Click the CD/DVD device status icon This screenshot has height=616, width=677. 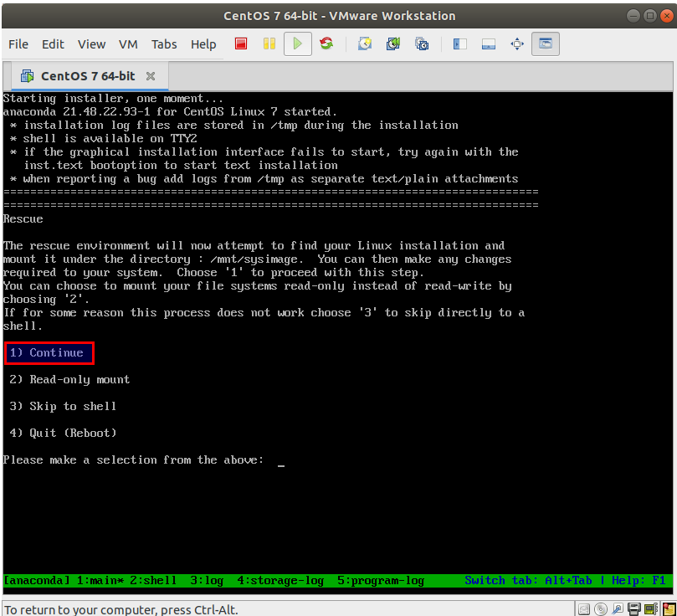(600, 608)
